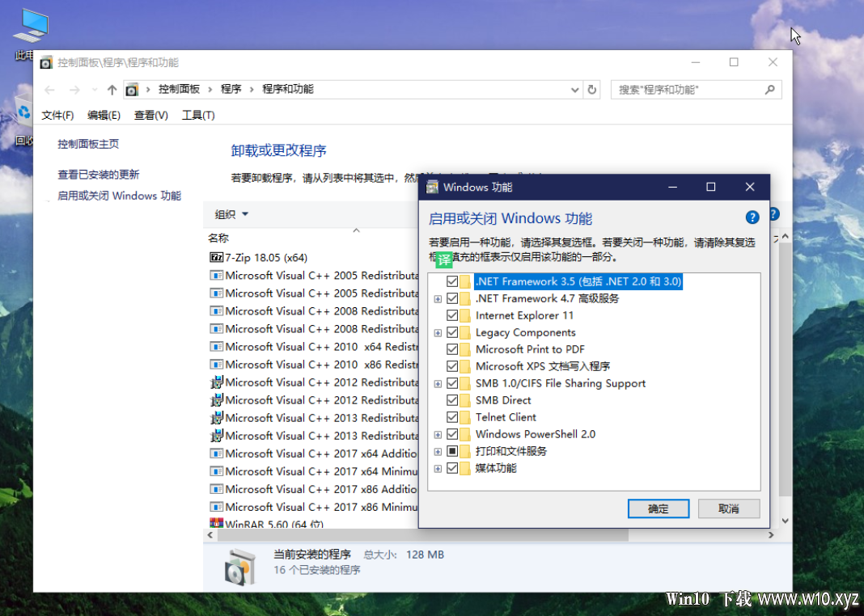The height and width of the screenshot is (616, 864).
Task: Toggle Microsoft XPS 文档写入程序 checkbox
Action: point(452,366)
